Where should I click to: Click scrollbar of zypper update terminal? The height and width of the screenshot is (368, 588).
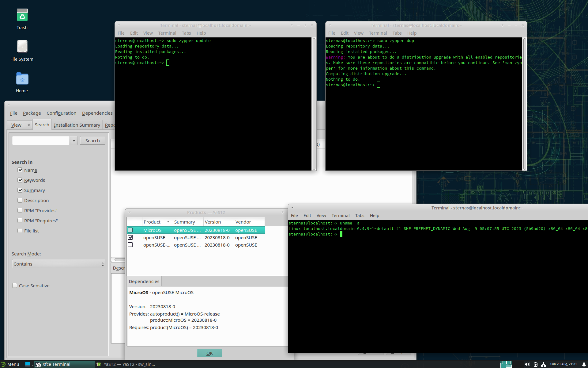[x=314, y=104]
